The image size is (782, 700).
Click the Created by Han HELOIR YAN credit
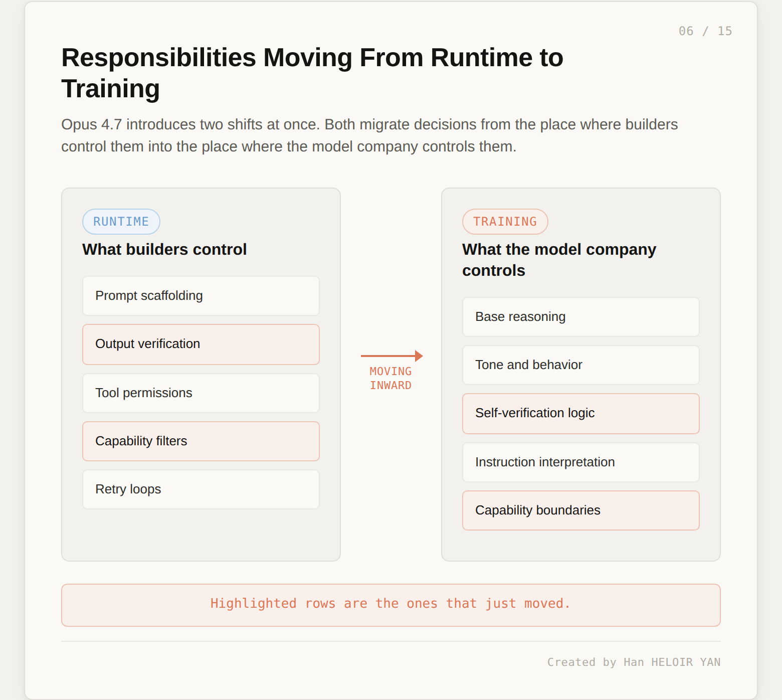634,662
